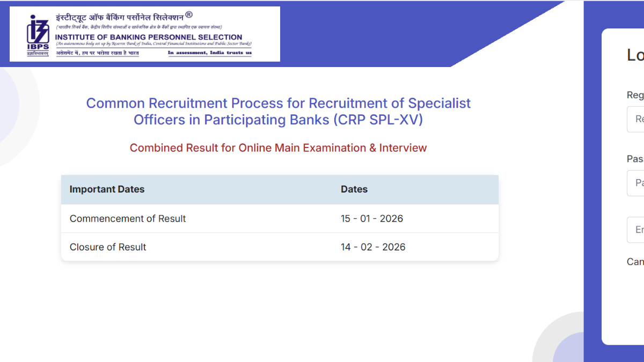Focus the Registration number input field
This screenshot has height=362, width=644.
point(636,119)
